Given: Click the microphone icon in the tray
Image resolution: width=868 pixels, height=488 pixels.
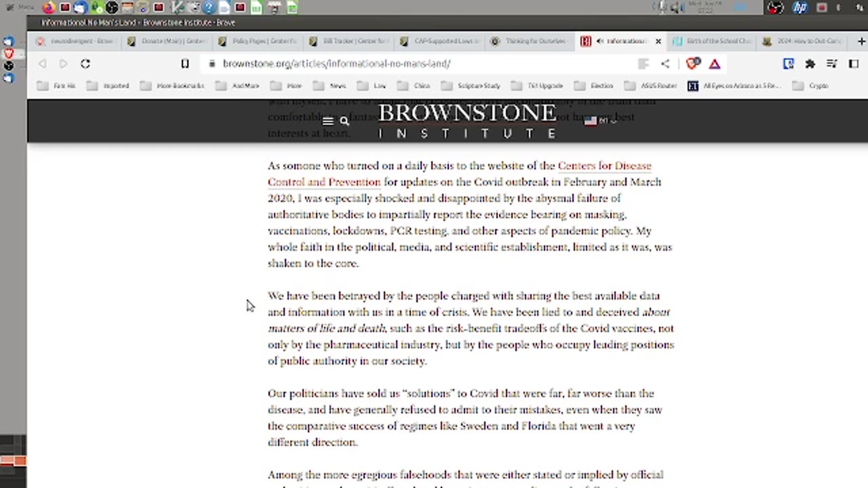Looking at the screenshot, I should (663, 7).
